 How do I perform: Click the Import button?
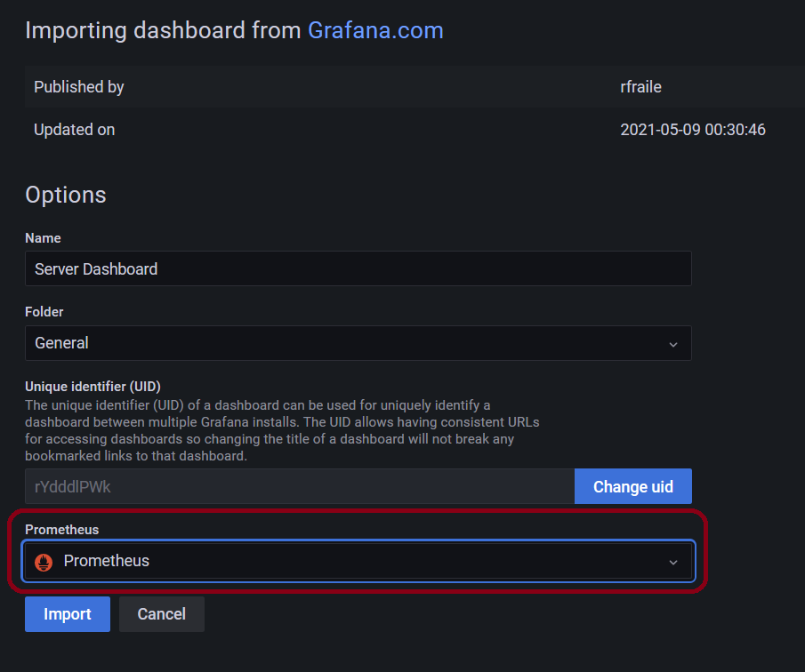pyautogui.click(x=68, y=614)
